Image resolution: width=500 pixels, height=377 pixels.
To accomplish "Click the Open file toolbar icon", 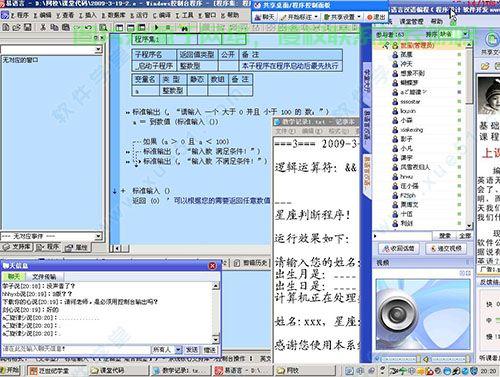I will (x=16, y=27).
